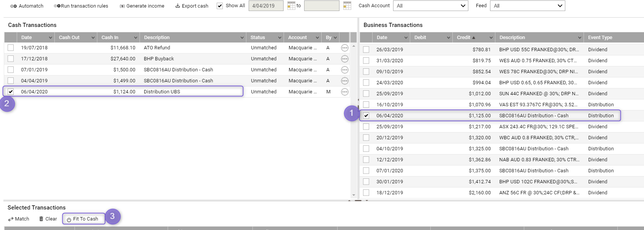Open Business Transactions Description column filter arrow

click(580, 38)
